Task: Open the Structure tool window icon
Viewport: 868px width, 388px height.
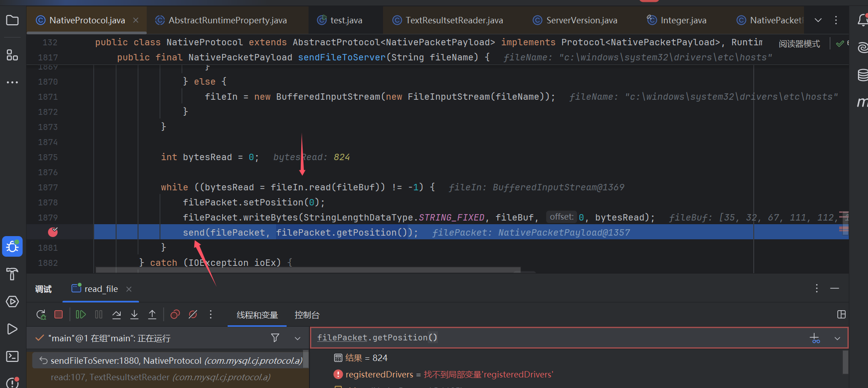Action: click(12, 55)
